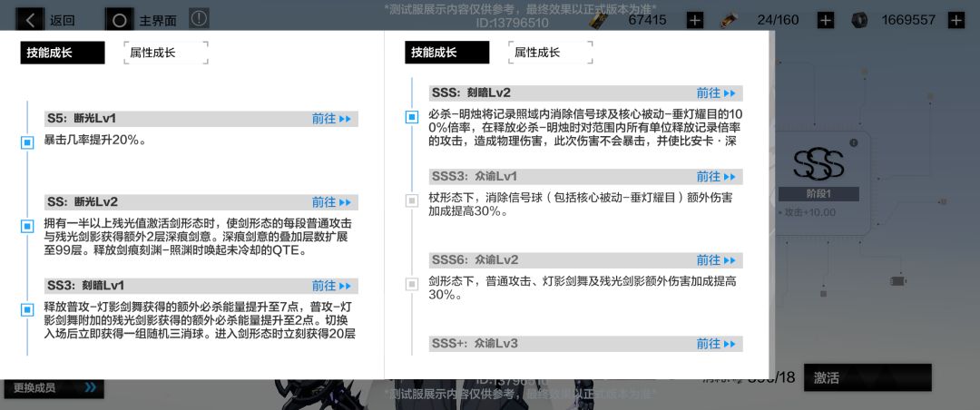The height and width of the screenshot is (410, 980).
Task: Click the 更换成员 change member button
Action: pos(54,388)
